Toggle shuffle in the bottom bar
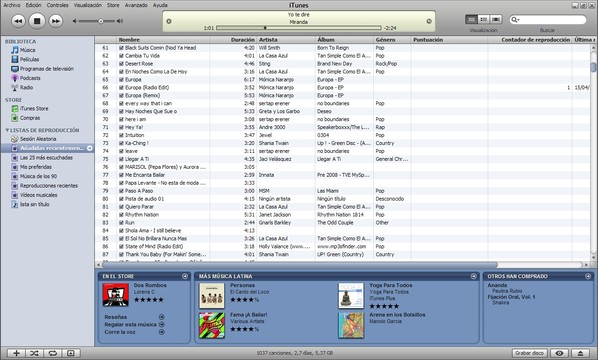598x360 pixels. 34,353
